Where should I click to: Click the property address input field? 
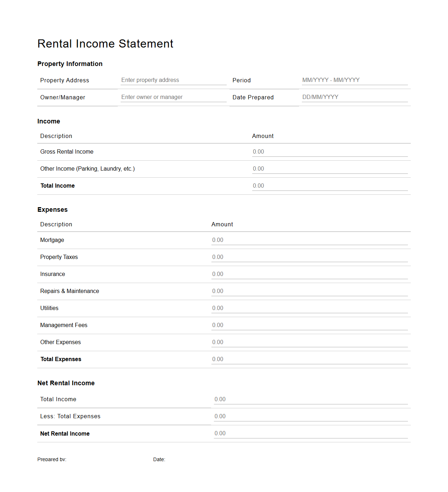click(x=173, y=80)
